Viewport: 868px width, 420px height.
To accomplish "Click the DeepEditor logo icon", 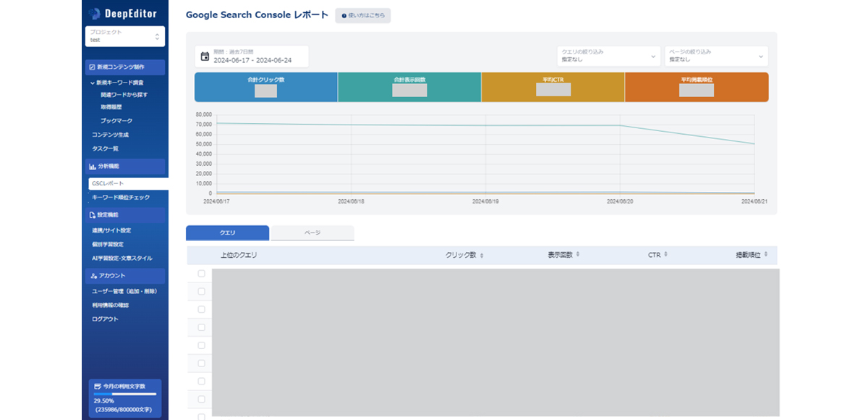I will 95,14.
